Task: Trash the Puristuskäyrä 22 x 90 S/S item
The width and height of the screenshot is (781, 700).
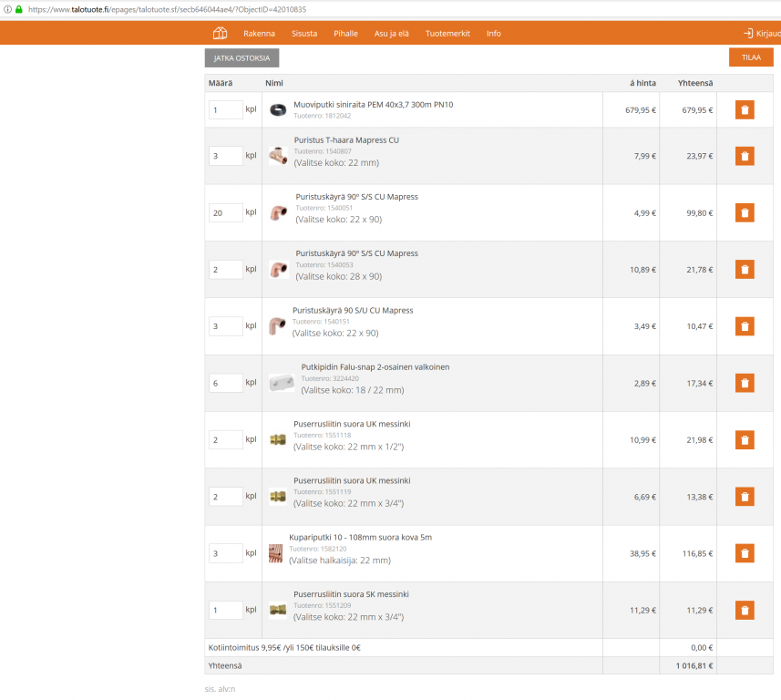Action: 745,213
